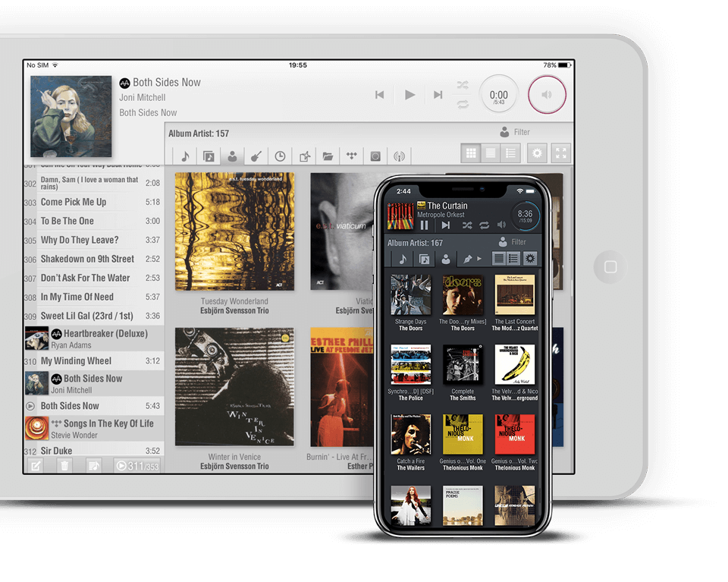This screenshot has width=728, height=582.
Task: Expand the composer tab arrow on phone
Action: 479,259
